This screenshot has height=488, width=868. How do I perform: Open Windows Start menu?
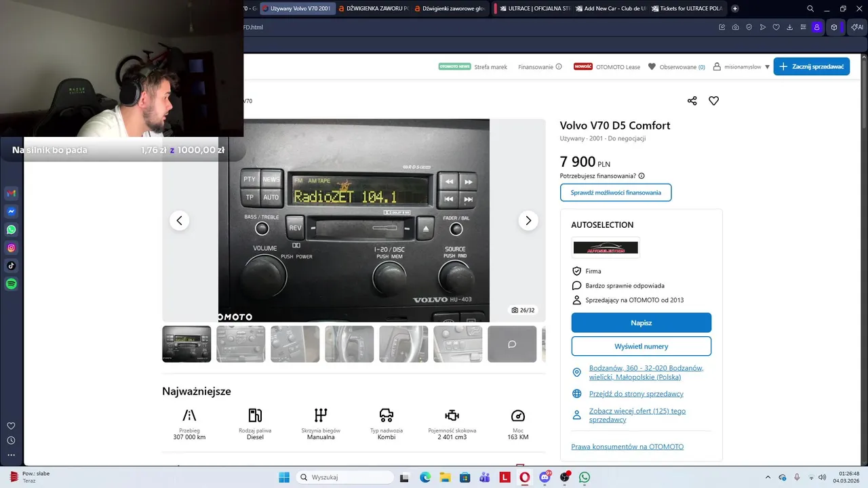point(284,477)
